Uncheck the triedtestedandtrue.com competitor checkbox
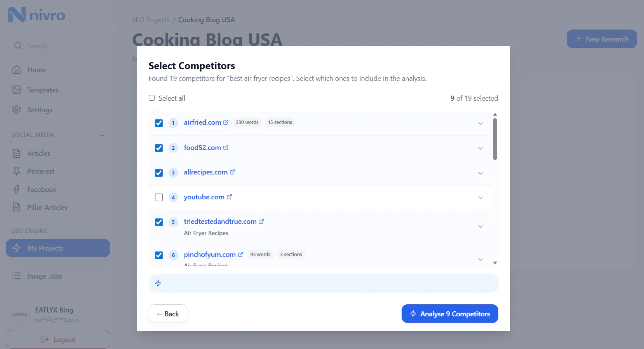Image resolution: width=644 pixels, height=349 pixels. [x=159, y=222]
